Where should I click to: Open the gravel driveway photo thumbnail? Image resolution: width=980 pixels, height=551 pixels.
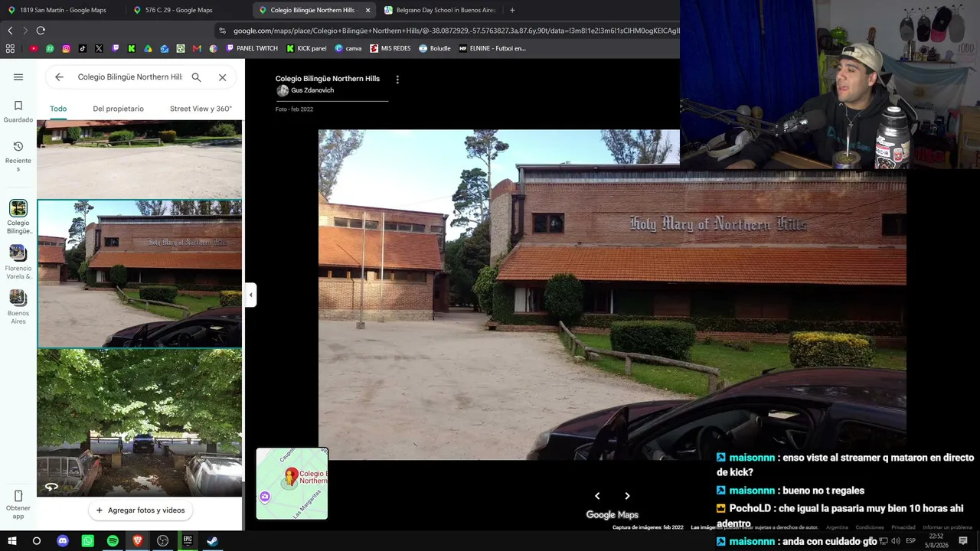139,159
